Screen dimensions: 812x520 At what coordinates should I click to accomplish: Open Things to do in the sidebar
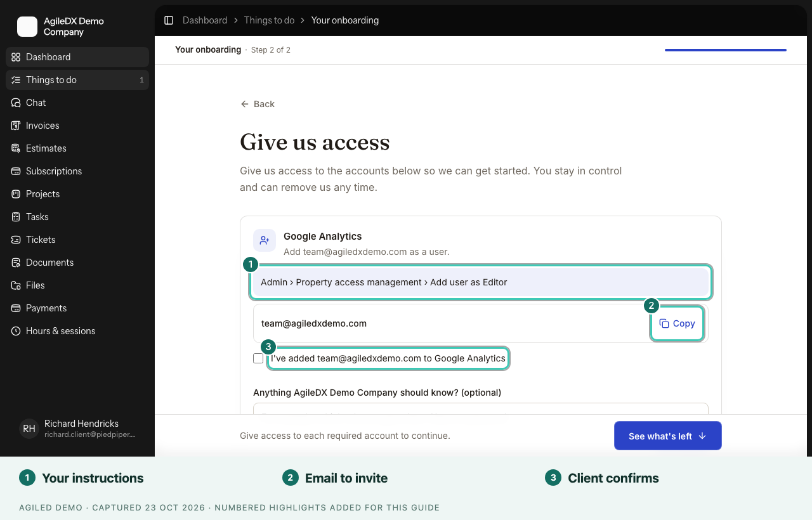77,80
